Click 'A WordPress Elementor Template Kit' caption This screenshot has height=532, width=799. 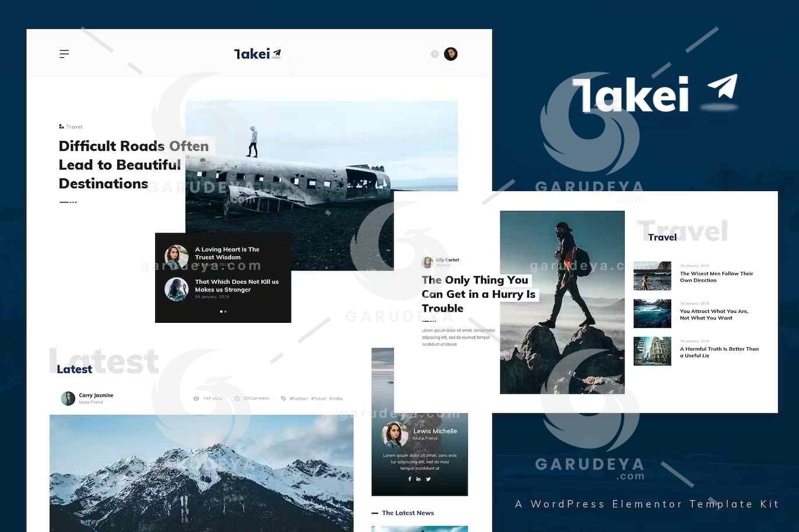(x=647, y=504)
